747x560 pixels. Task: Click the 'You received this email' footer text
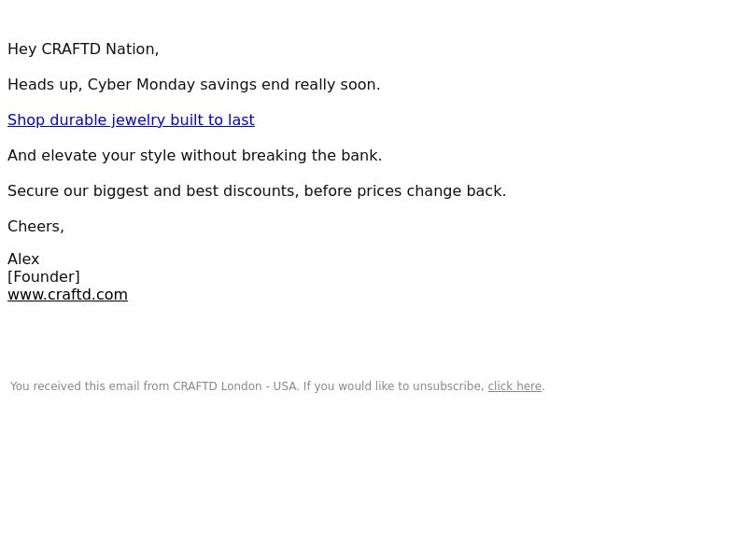[x=277, y=386]
